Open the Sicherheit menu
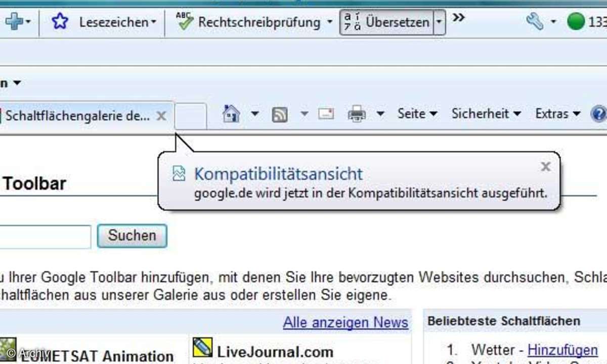Screen dimensions: 607x364 click(486, 114)
